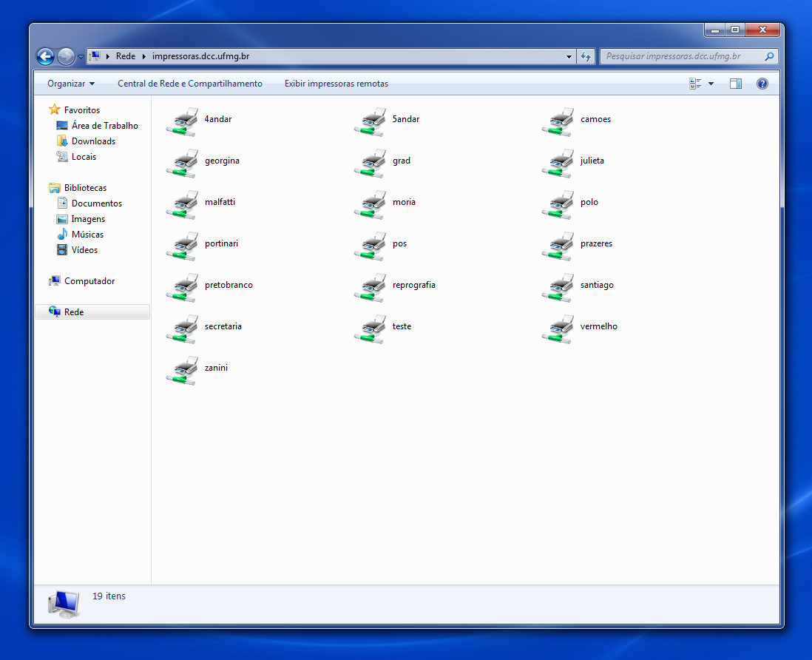This screenshot has height=660, width=812.
Task: Select the 4andar network printer icon
Action: pyautogui.click(x=182, y=121)
